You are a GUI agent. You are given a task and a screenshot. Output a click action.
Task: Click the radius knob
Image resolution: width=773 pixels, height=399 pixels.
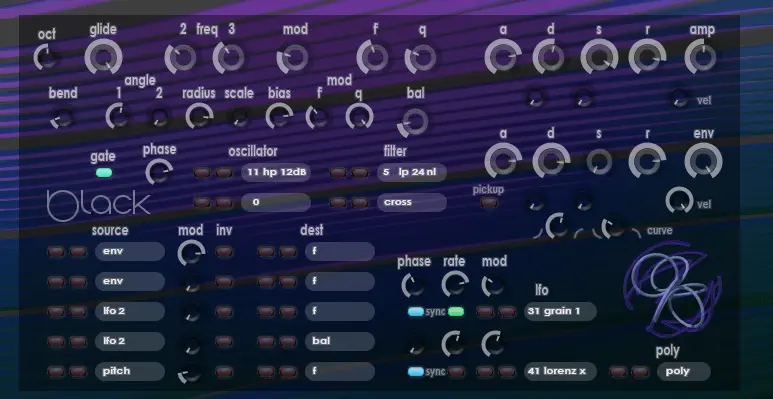[x=199, y=117]
